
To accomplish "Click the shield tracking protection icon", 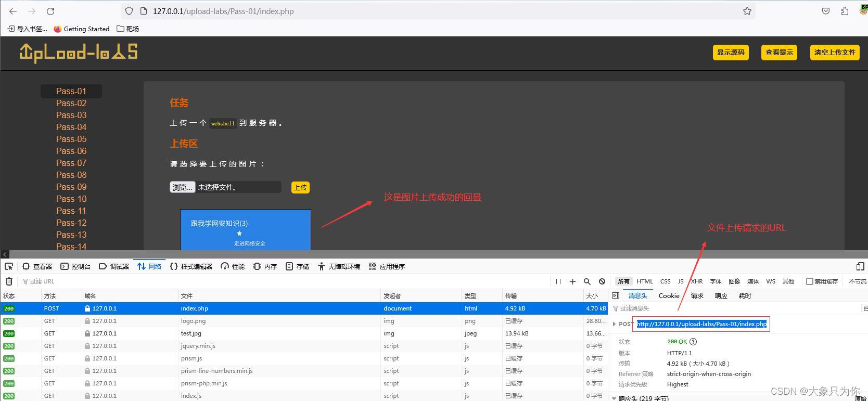I will coord(129,11).
